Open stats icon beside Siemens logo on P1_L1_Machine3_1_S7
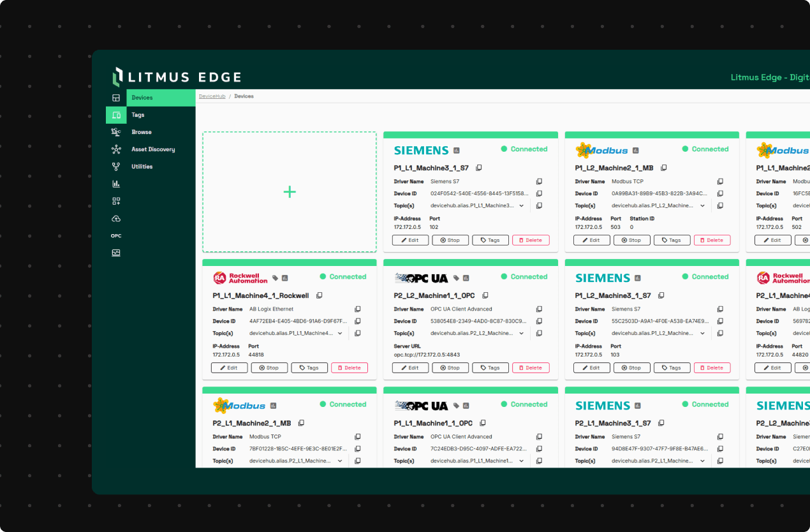 point(457,151)
